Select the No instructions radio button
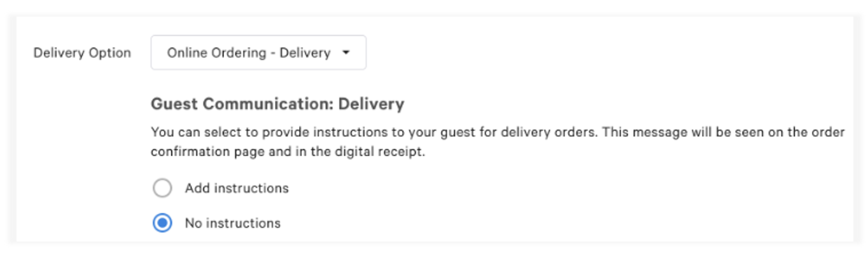The image size is (868, 255). pyautogui.click(x=162, y=223)
